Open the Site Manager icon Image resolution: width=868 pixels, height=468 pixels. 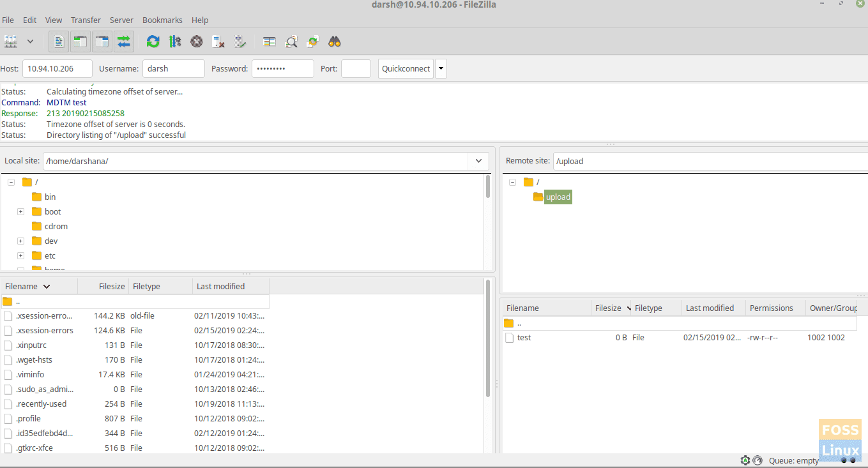[11, 42]
